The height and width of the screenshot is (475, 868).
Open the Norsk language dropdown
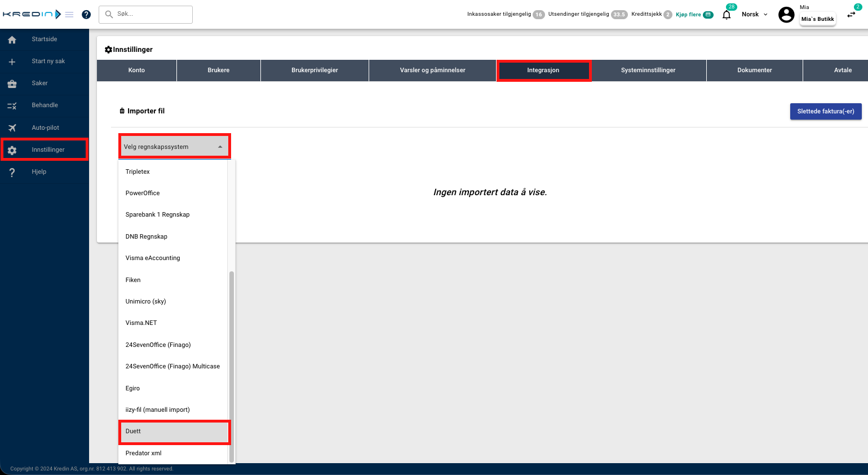755,15
